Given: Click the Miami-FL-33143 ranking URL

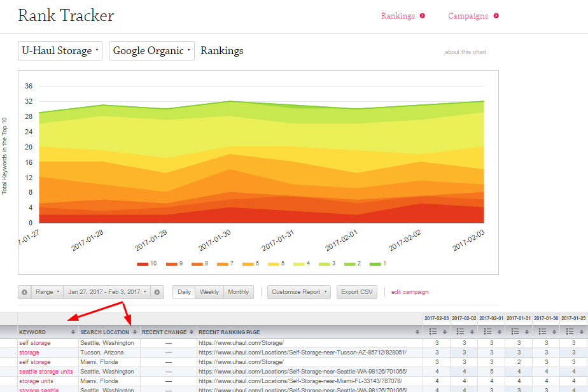Looking at the screenshot, I should [300, 381].
